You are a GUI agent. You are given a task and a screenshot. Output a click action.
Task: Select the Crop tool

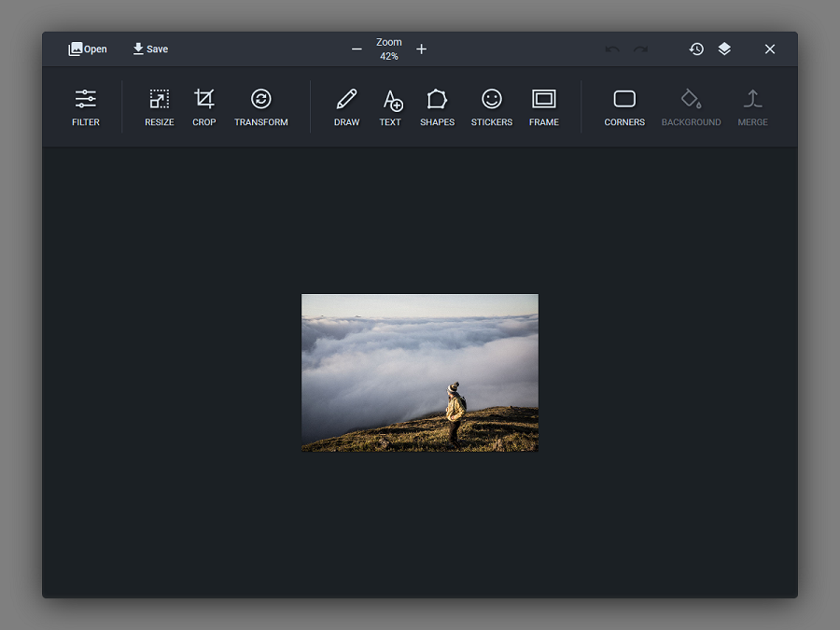tap(203, 105)
